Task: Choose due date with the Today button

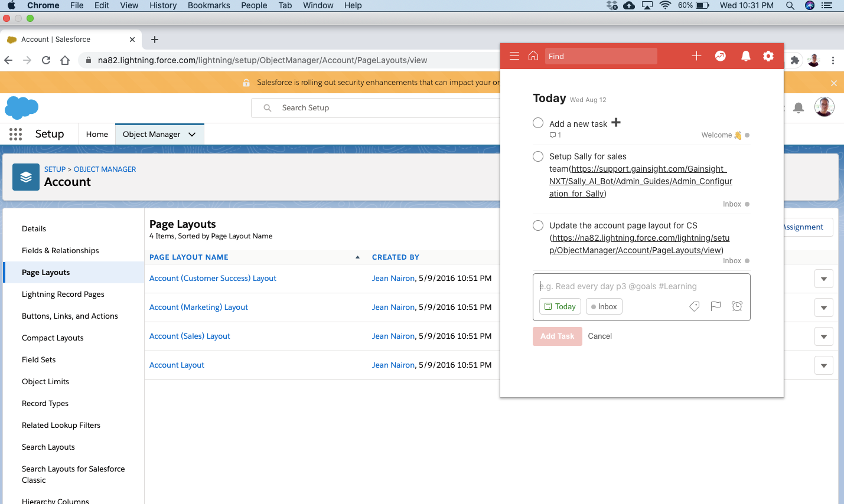Action: coord(560,306)
